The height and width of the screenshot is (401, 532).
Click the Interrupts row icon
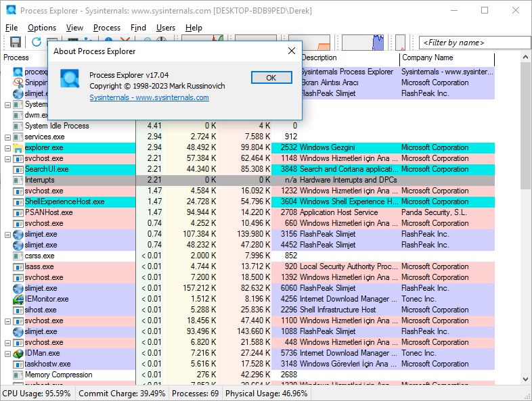point(18,181)
